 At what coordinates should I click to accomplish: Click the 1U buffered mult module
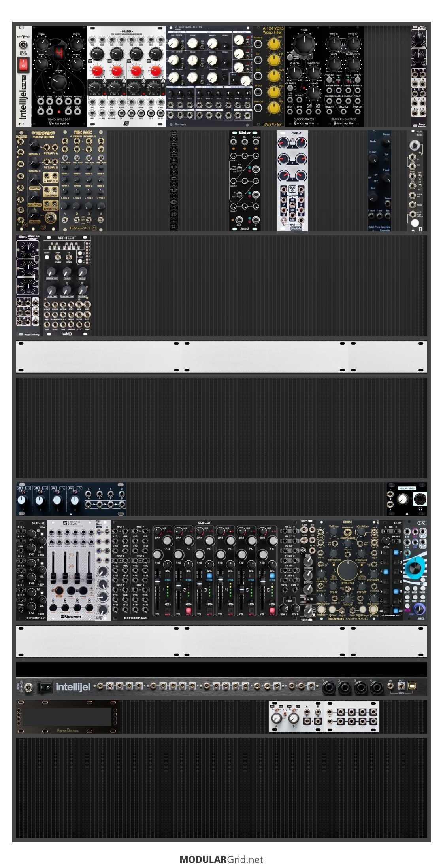(x=352, y=717)
